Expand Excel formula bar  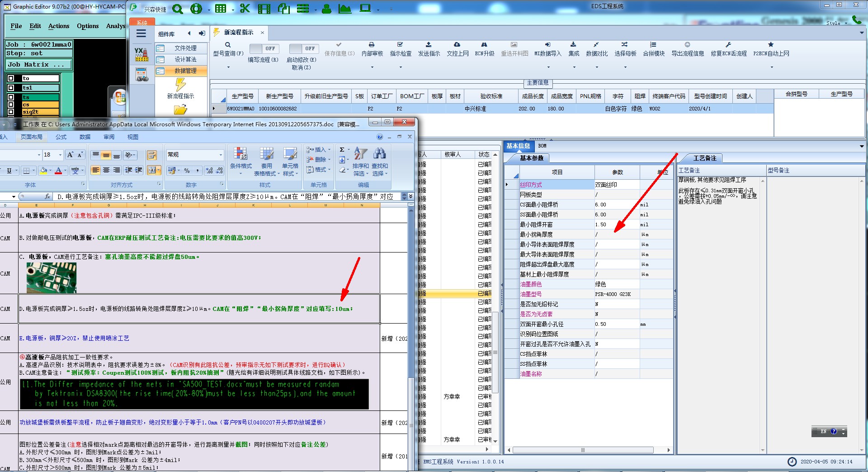410,196
